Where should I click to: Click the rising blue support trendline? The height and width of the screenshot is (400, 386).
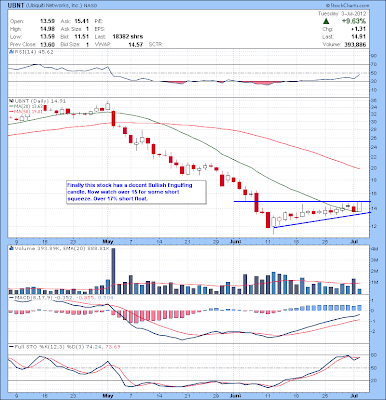point(322,220)
